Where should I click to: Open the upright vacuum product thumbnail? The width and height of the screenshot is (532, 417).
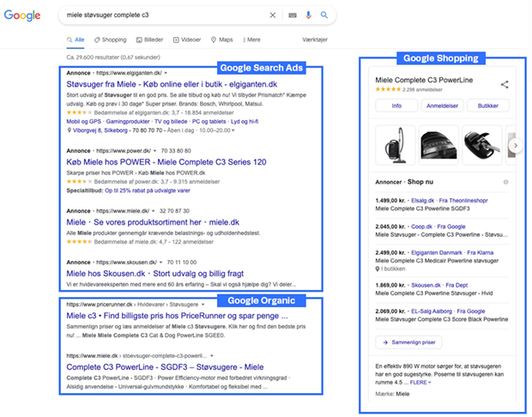(x=396, y=145)
